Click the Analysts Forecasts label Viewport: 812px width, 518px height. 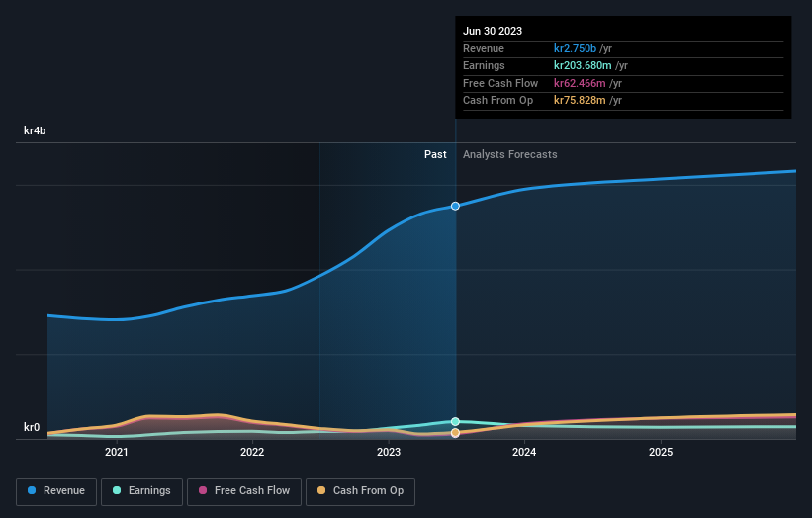click(510, 154)
